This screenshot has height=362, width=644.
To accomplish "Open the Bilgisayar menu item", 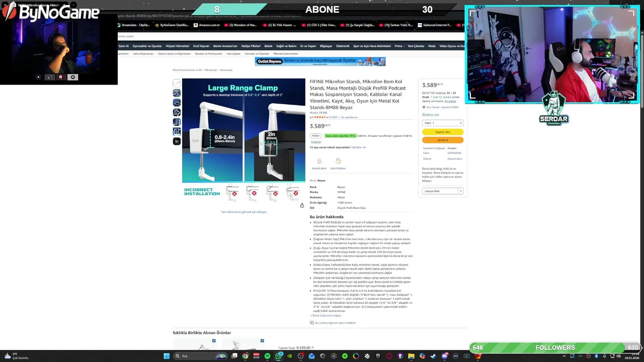I will click(326, 46).
